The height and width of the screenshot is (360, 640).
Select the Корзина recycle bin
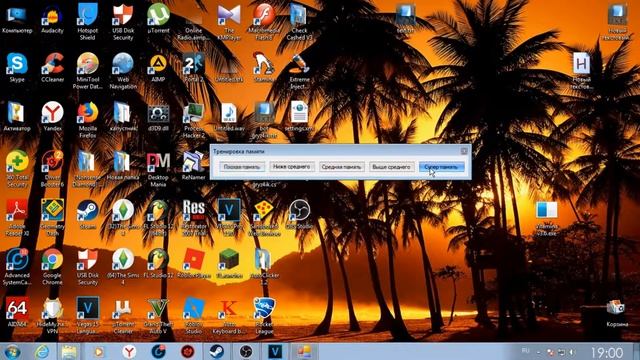click(616, 313)
